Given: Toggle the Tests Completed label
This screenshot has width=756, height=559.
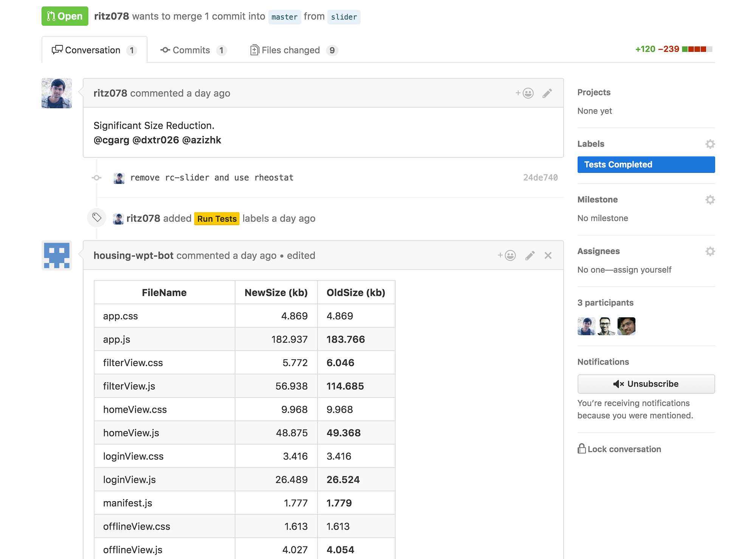Looking at the screenshot, I should (x=646, y=165).
